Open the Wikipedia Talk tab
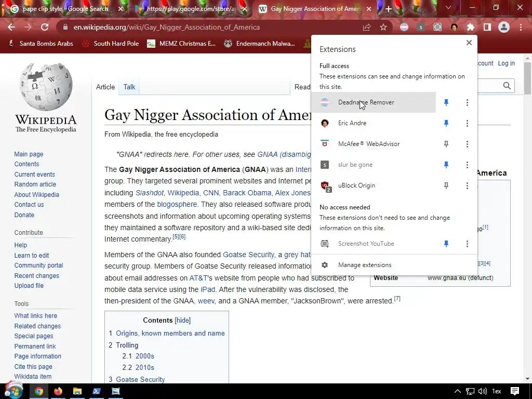This screenshot has height=399, width=532. click(129, 87)
